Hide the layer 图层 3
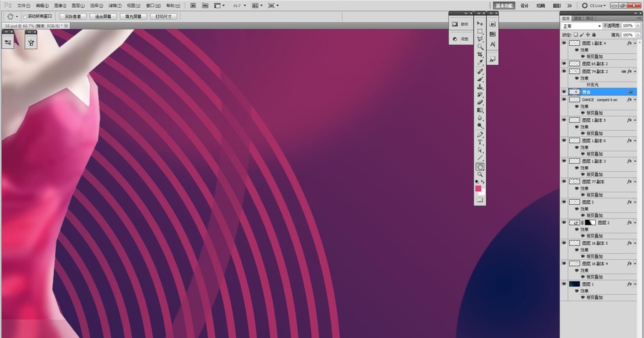 (564, 203)
